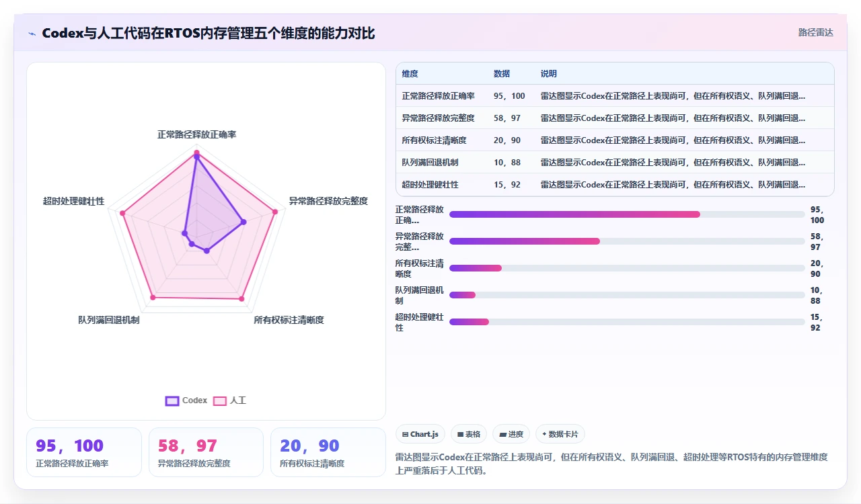
Task: Click table cell value 10，88
Action: pos(507,163)
